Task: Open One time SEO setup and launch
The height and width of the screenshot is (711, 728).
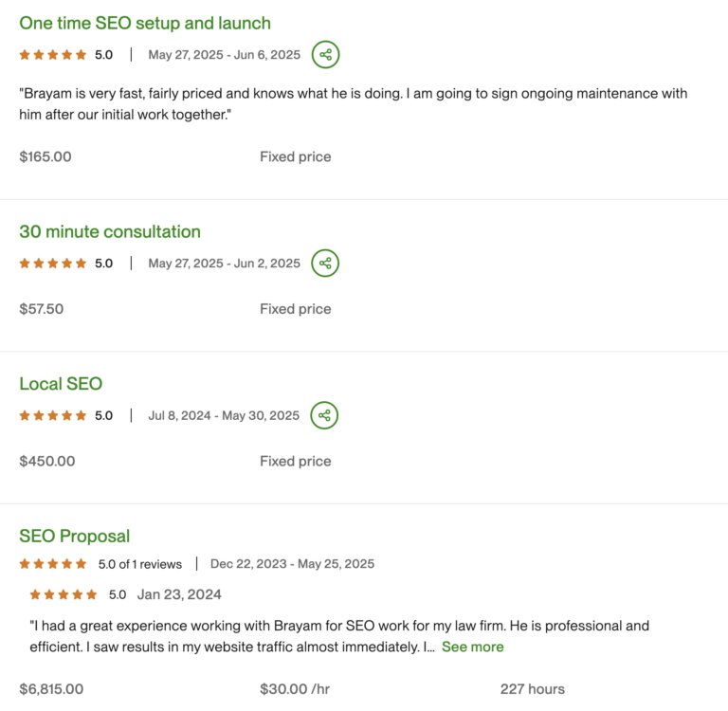Action: (145, 23)
